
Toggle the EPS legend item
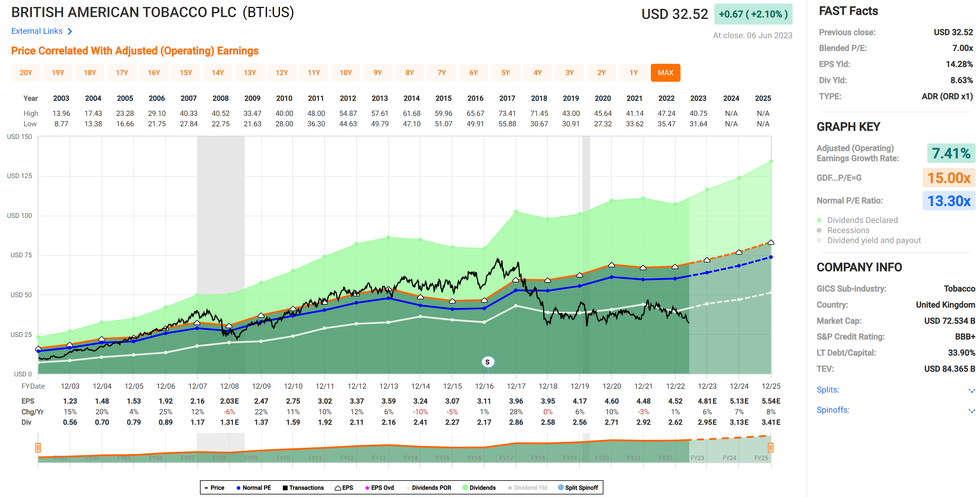[343, 488]
